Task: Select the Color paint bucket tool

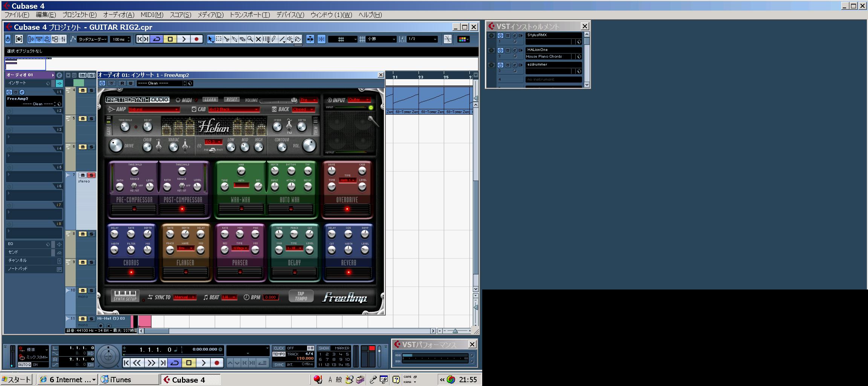Action: 298,39
